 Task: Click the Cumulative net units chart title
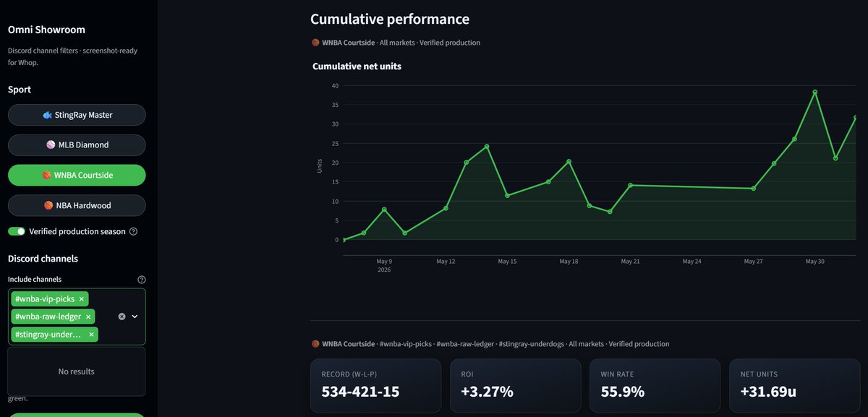coord(357,66)
